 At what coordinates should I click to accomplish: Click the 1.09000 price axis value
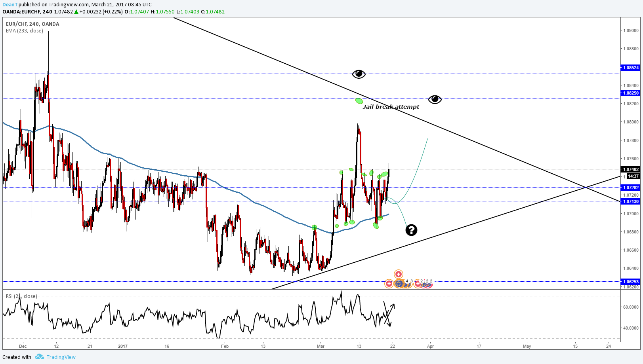coord(631,30)
